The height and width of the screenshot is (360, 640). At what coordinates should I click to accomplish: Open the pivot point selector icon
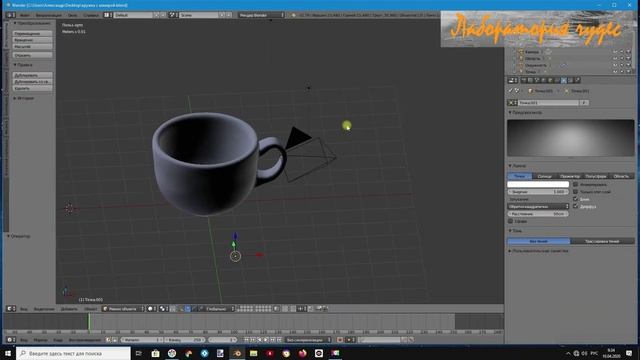click(164, 309)
